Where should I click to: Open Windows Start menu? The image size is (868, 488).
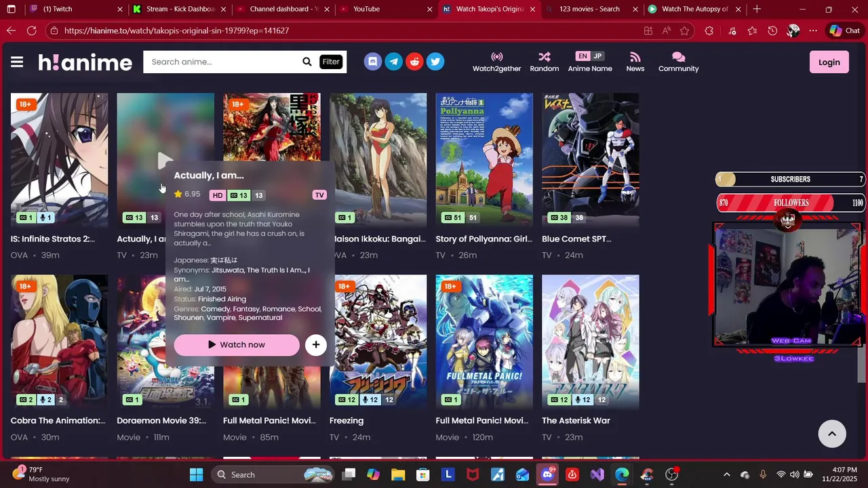pos(196,474)
